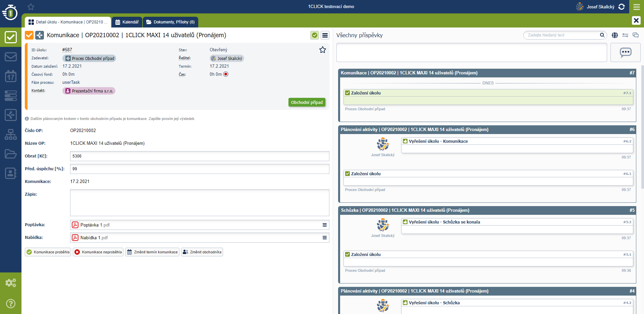
Task: Select Detail úkolu - Komunikace tab
Action: [x=68, y=22]
